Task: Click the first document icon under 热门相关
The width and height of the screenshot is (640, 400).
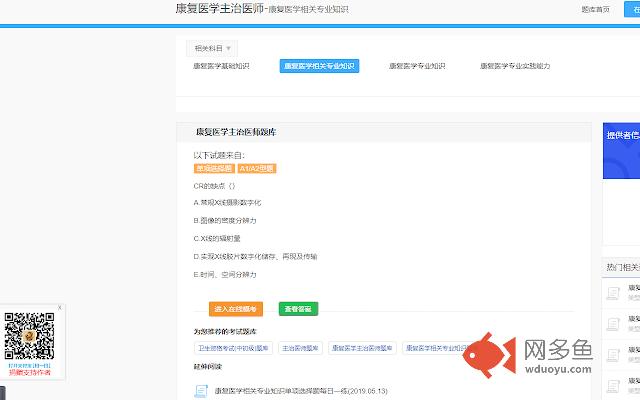Action: coord(613,293)
